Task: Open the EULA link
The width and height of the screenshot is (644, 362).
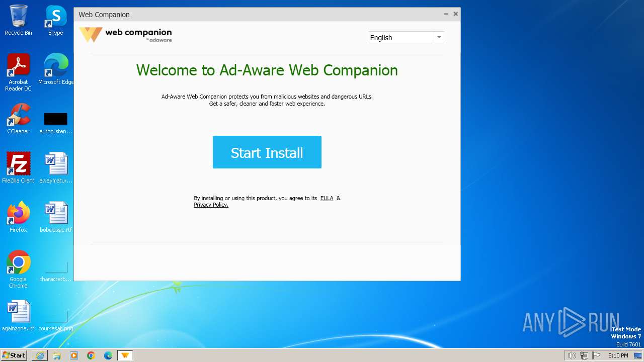Action: pos(327,198)
